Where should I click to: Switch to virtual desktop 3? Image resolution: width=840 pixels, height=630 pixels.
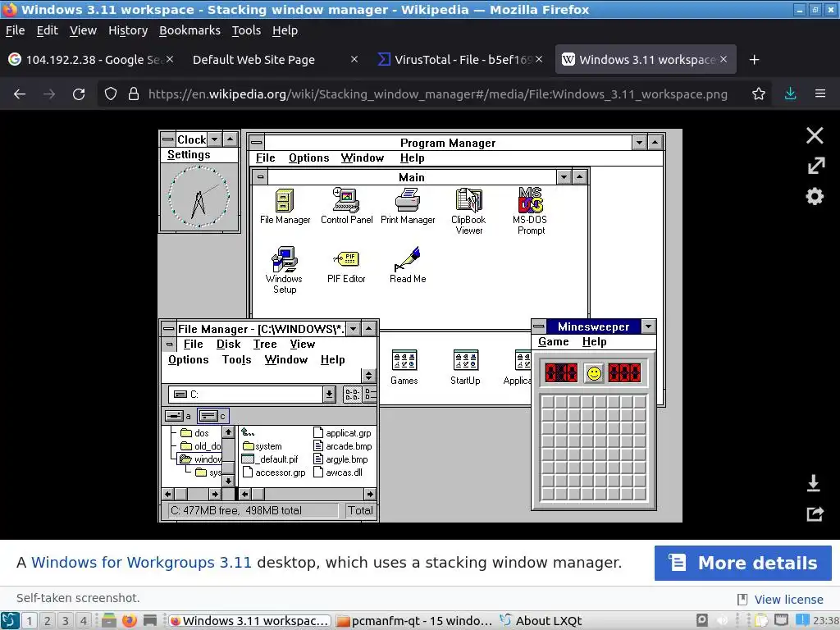(66, 621)
